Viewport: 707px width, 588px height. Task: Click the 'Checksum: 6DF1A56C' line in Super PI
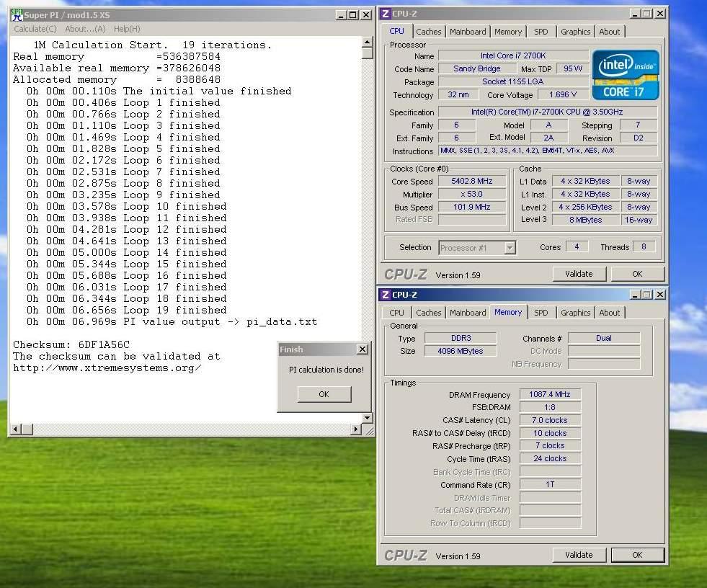point(71,344)
